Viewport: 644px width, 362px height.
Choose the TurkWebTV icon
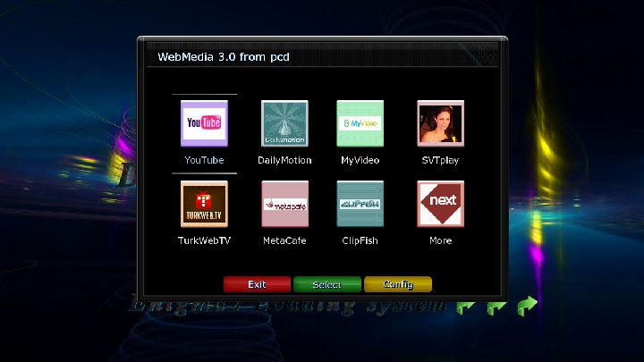coord(204,204)
